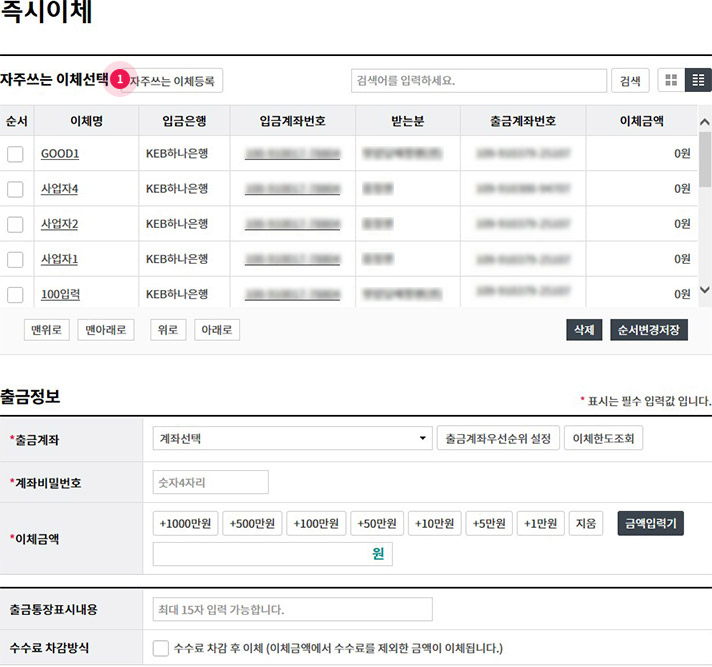Focus the 계좌비밀번호 input field
The width and height of the screenshot is (712, 667).
(x=210, y=482)
